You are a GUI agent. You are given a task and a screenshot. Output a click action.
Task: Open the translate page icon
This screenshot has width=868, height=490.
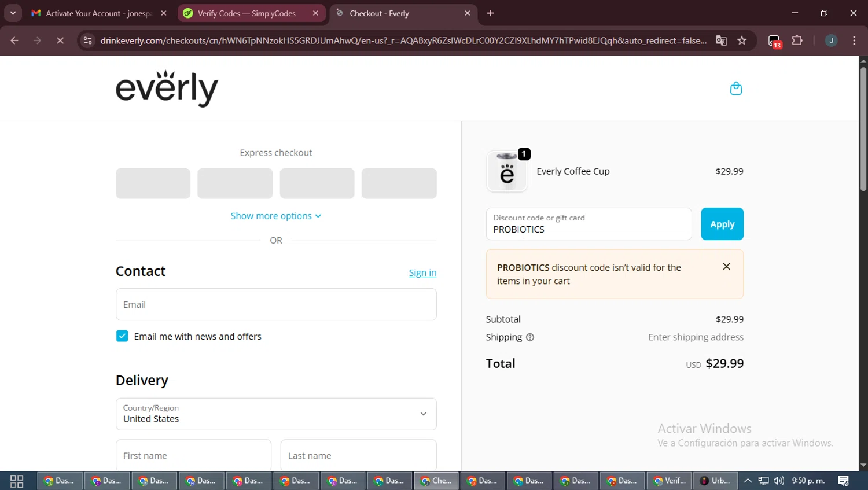click(721, 40)
